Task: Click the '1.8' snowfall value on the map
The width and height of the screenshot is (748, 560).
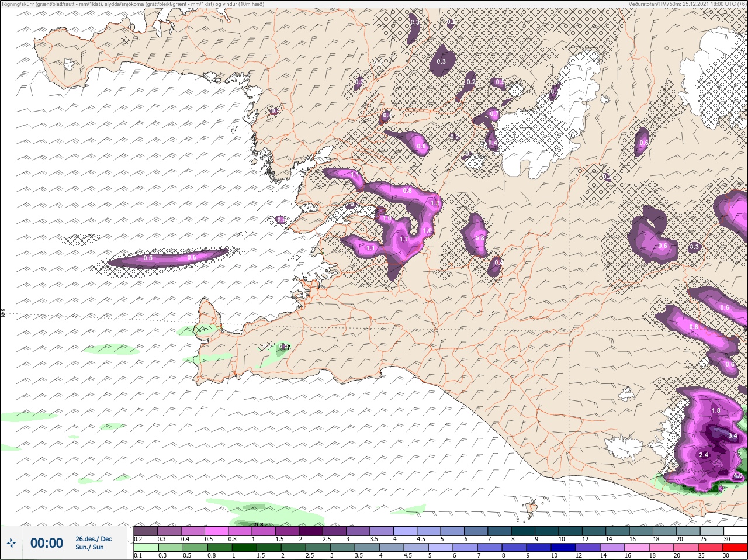Action: coord(715,410)
